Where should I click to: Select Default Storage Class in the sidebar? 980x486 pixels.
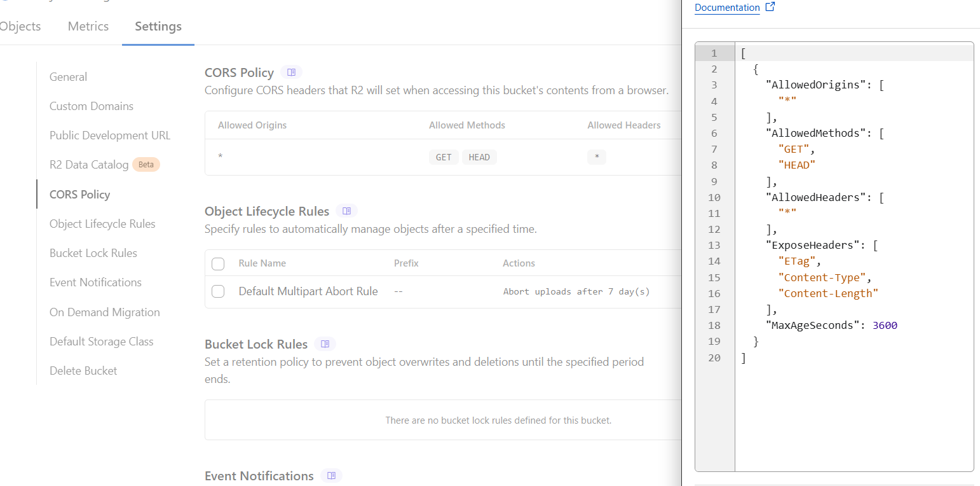click(x=101, y=341)
